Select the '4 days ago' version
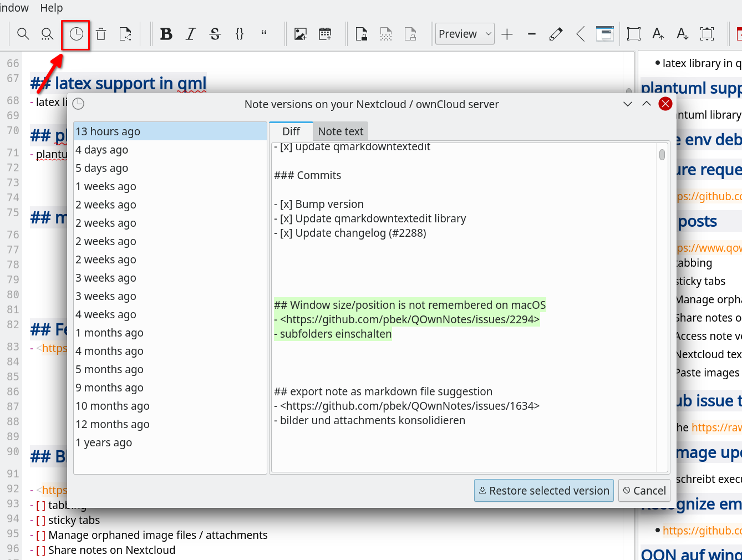 click(102, 150)
